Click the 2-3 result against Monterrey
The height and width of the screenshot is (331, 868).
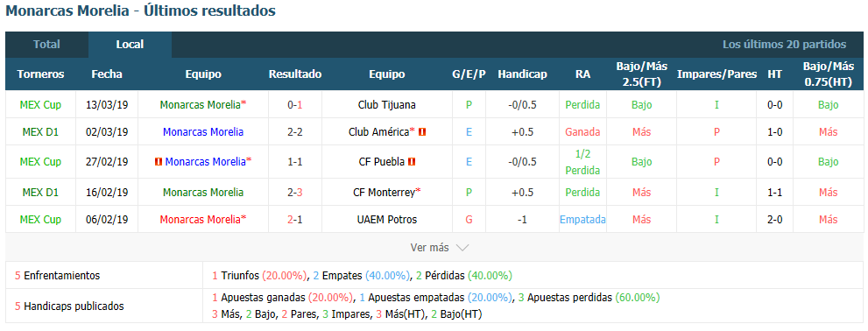pos(295,193)
